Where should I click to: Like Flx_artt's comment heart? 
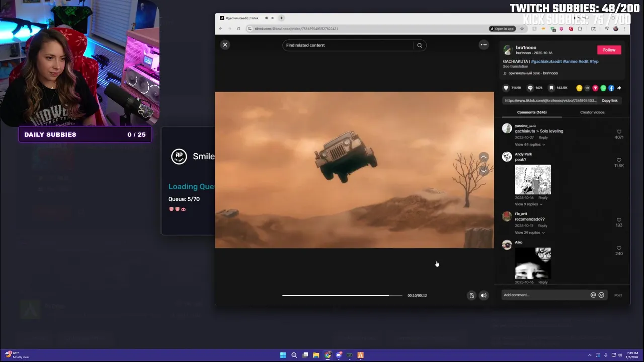(619, 220)
